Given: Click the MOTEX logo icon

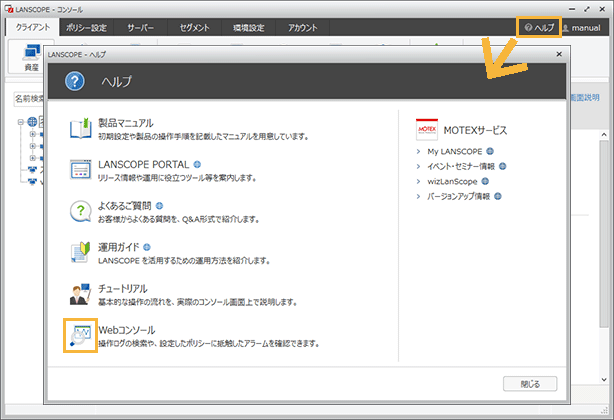Looking at the screenshot, I should coord(427,130).
